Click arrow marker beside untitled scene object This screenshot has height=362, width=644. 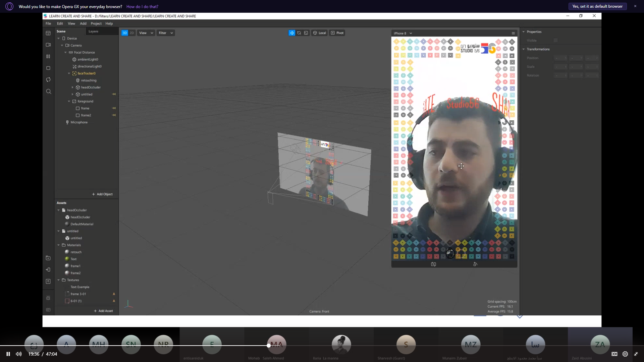(114, 94)
